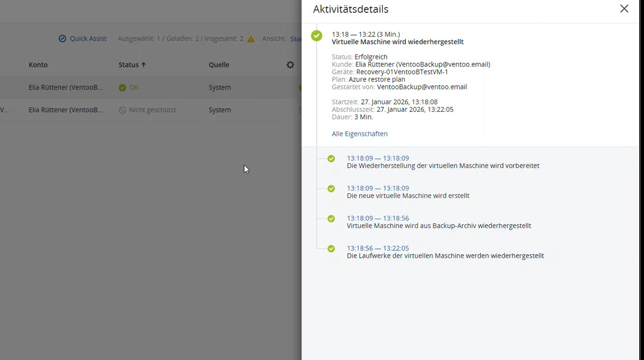The image size is (644, 360).
Task: Click the 'Aktivitätsdetails' panel heading
Action: coord(351,9)
